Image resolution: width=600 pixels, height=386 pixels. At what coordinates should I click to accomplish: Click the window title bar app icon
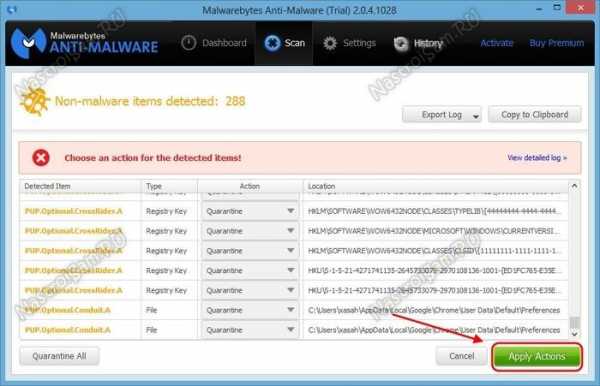click(x=11, y=10)
